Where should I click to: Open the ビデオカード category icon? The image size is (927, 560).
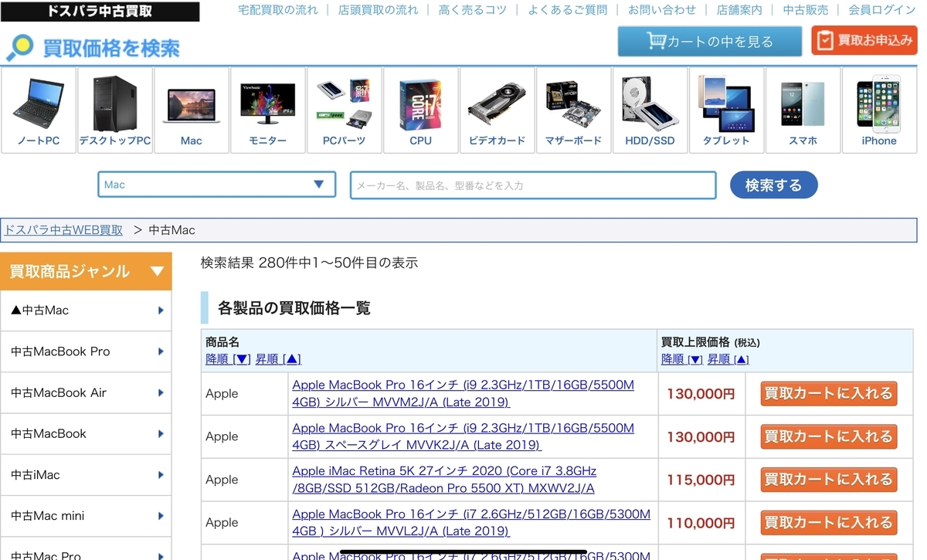497,110
